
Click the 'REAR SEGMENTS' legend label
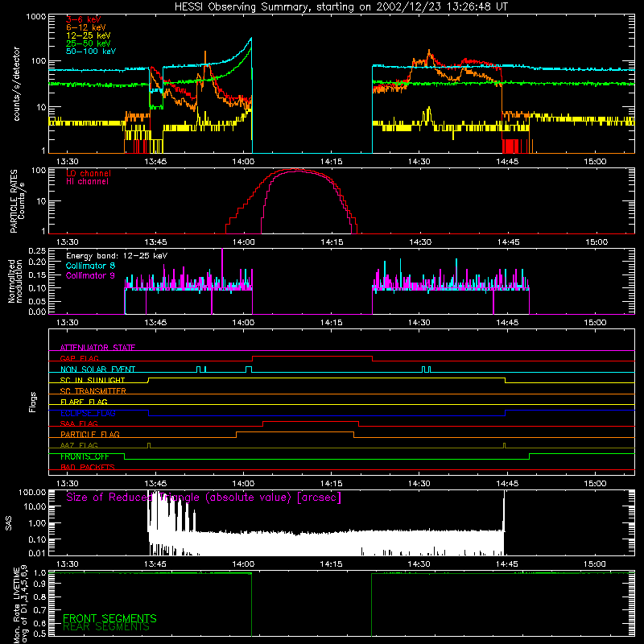point(106,627)
